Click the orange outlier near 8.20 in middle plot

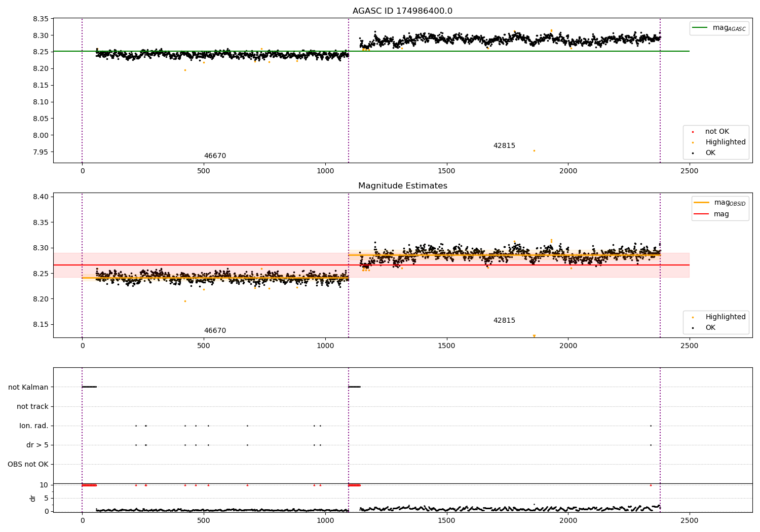[x=185, y=301]
